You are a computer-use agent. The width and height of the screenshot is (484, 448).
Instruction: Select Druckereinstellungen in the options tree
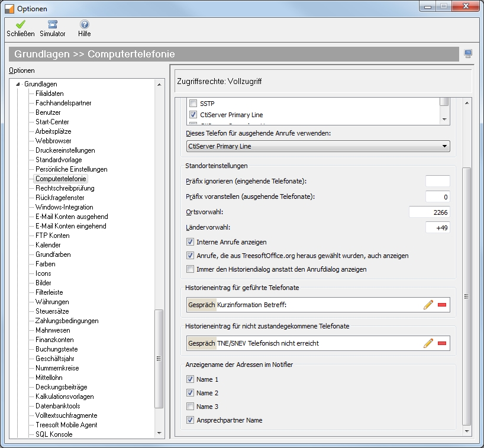tap(65, 150)
